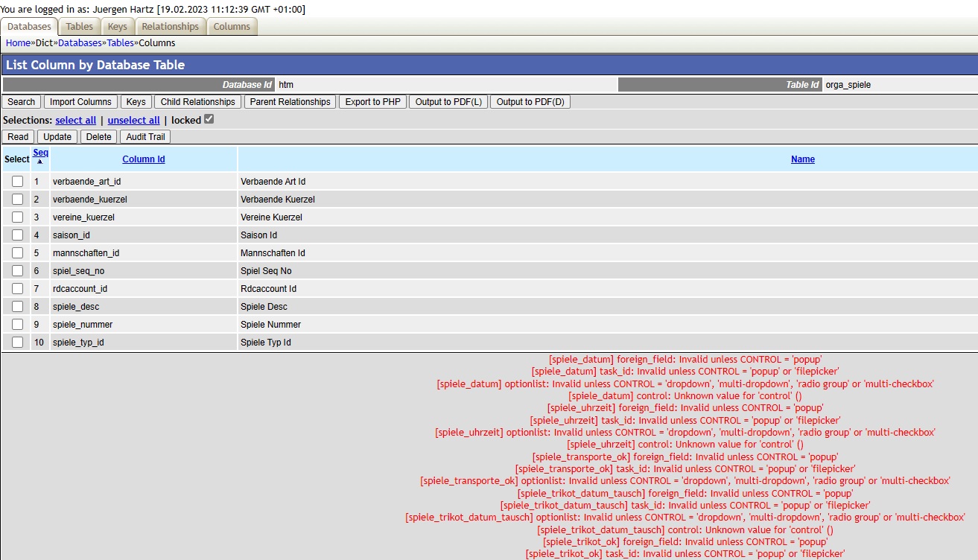The image size is (978, 560).
Task: Go to the Keys tab
Action: pyautogui.click(x=118, y=26)
